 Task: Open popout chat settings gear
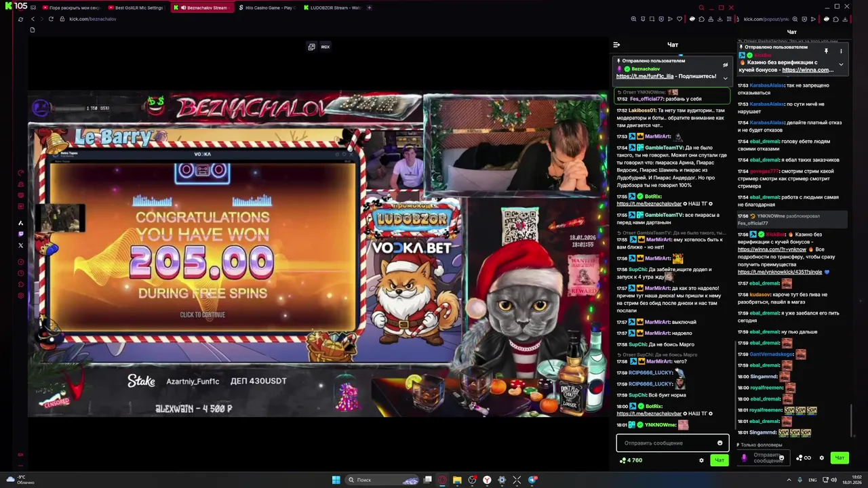821,458
